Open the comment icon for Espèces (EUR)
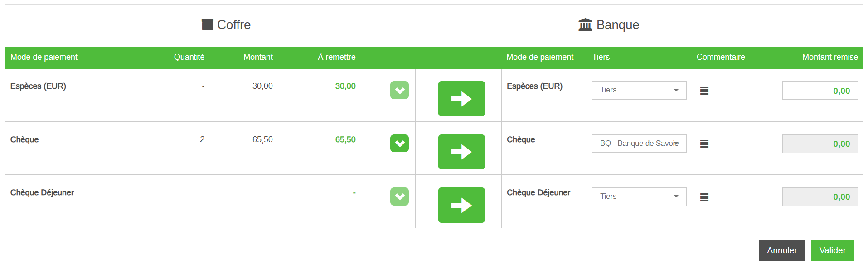 click(704, 91)
